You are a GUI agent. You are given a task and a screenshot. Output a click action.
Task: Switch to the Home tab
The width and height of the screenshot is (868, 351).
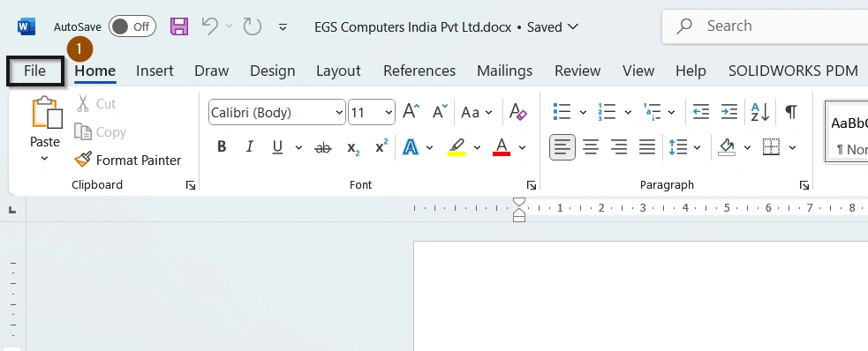95,71
